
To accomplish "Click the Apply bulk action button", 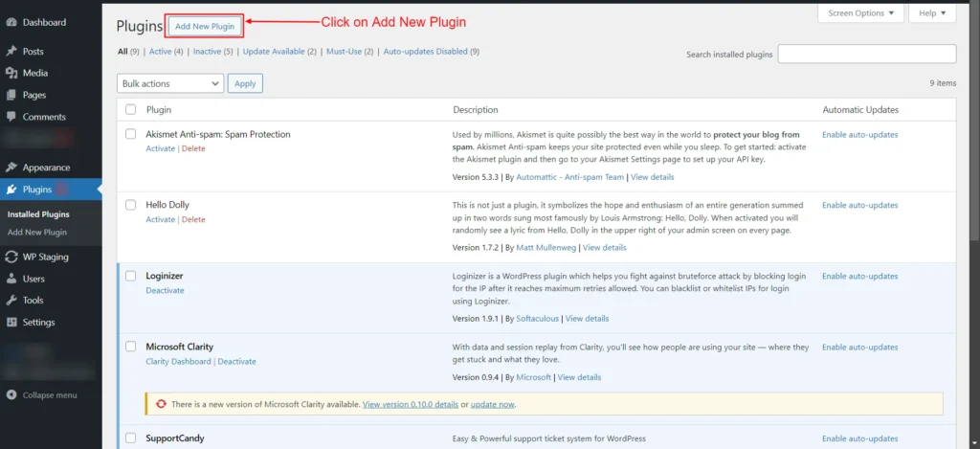I will click(245, 83).
